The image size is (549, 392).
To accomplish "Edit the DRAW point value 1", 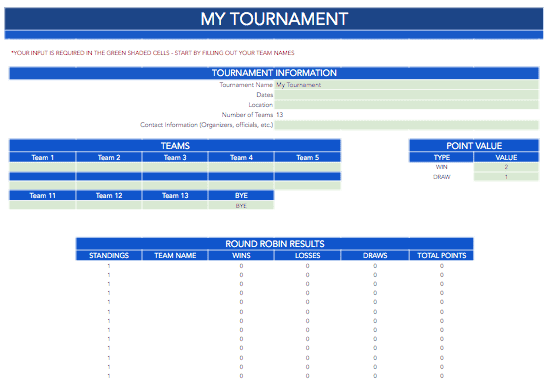I will point(506,177).
